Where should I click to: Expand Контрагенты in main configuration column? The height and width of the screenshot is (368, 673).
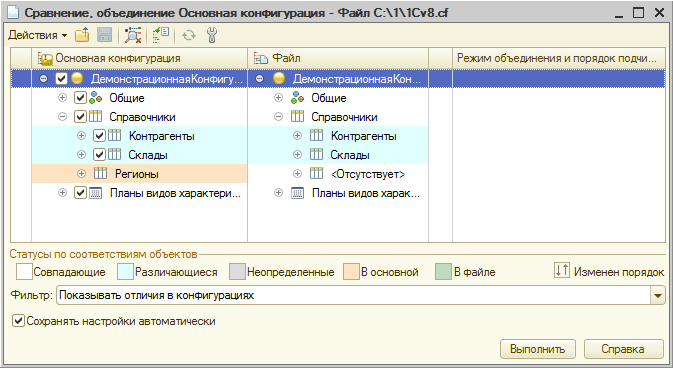[x=81, y=136]
